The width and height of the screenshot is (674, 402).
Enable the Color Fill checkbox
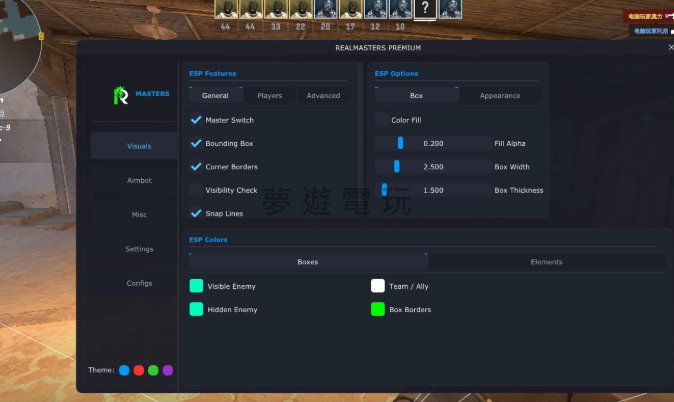[381, 120]
